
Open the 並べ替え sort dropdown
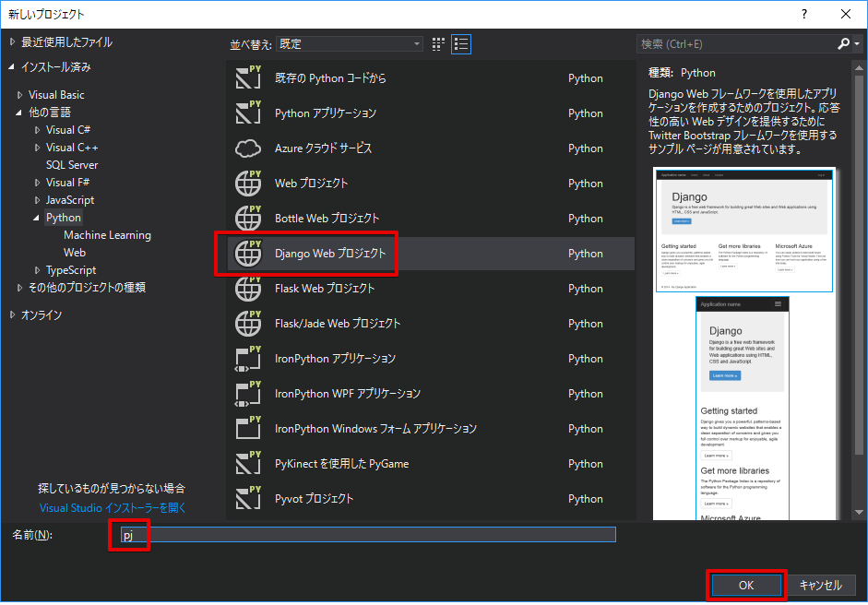350,44
